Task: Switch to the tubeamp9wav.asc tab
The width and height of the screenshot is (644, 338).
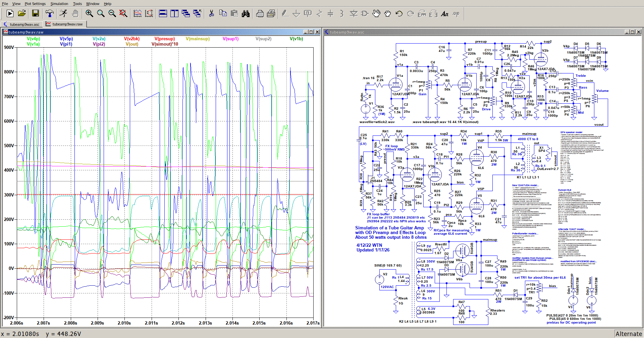Action: (21, 24)
